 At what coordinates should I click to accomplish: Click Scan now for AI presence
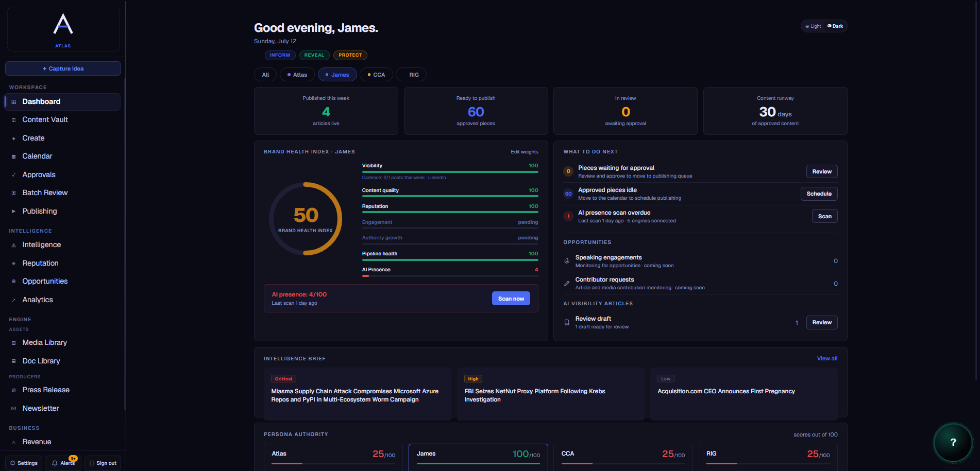511,299
